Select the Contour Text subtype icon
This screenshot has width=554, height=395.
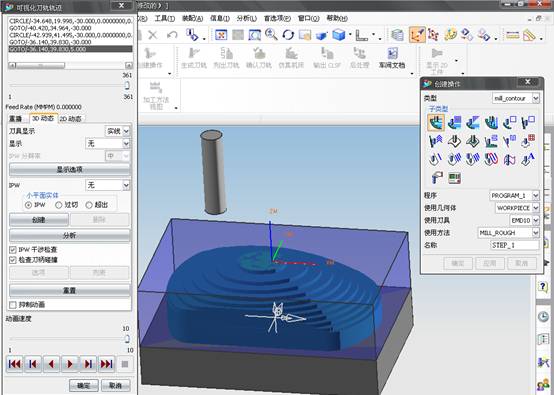[x=528, y=159]
